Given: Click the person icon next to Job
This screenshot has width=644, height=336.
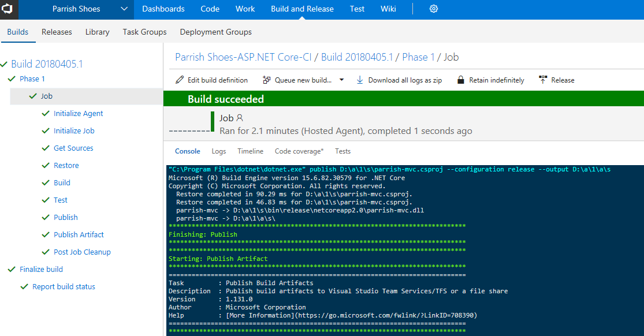Looking at the screenshot, I should coord(240,118).
